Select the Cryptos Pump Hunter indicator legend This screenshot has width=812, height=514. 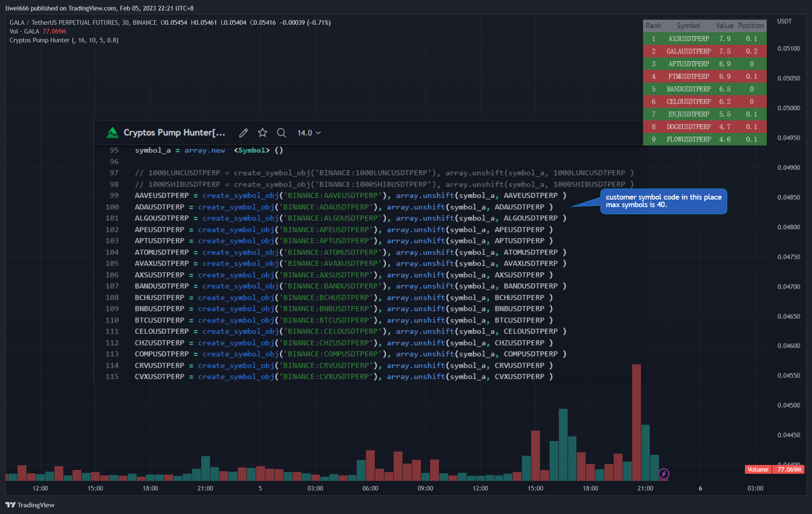pos(64,40)
